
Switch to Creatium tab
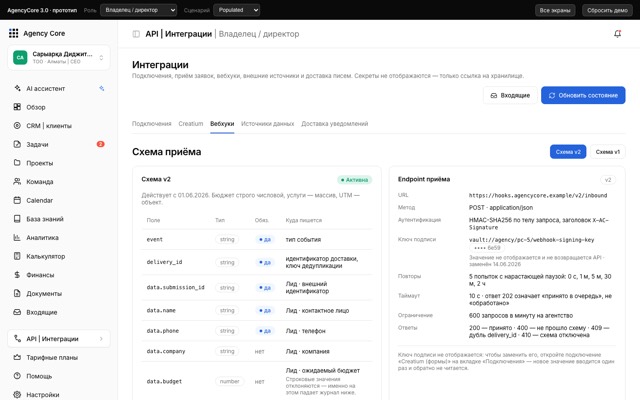click(191, 124)
